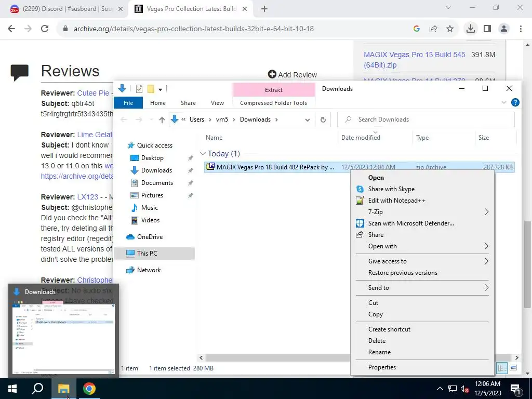Switch to the Home ribbon tab
Screen dimensions: 532x399
point(158,103)
